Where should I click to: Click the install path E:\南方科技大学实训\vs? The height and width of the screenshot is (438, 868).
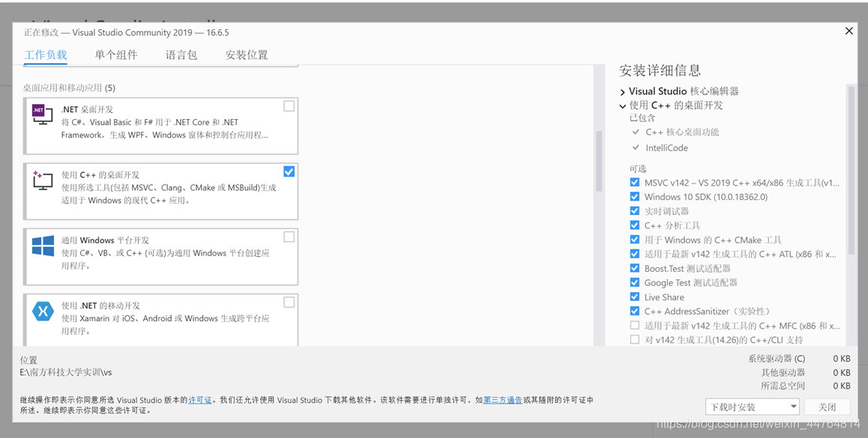point(66,372)
